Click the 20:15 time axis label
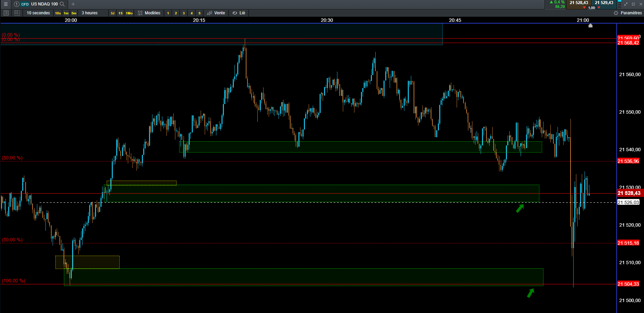The image size is (644, 313). (x=199, y=20)
